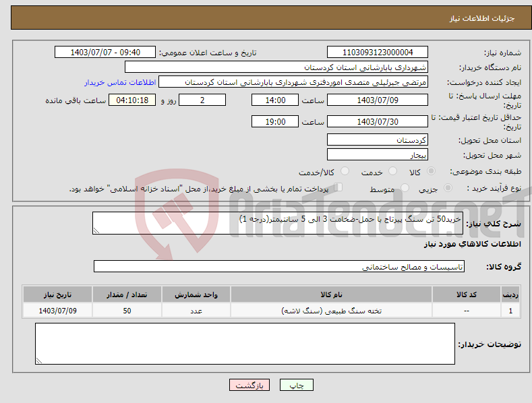Open اطلاعات تماس خریدار link

(120, 82)
